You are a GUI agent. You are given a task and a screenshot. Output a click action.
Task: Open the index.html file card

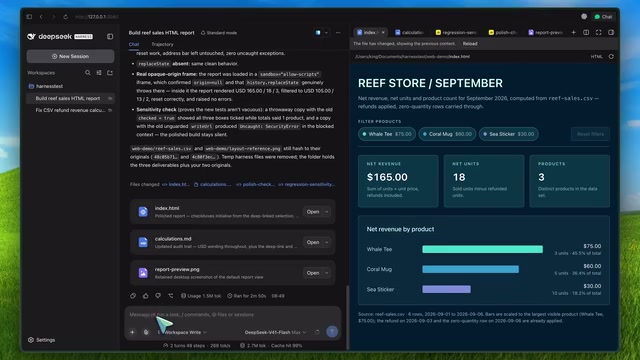233,212
